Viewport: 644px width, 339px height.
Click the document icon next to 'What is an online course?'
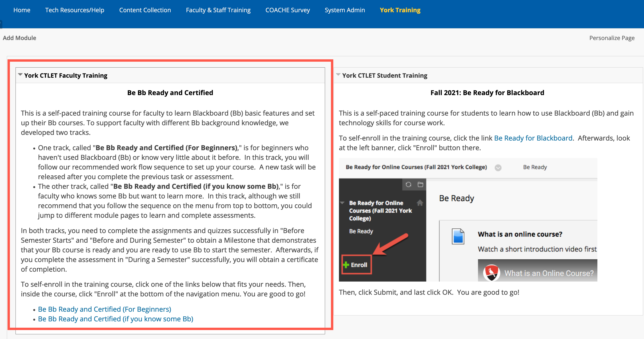[x=458, y=237]
